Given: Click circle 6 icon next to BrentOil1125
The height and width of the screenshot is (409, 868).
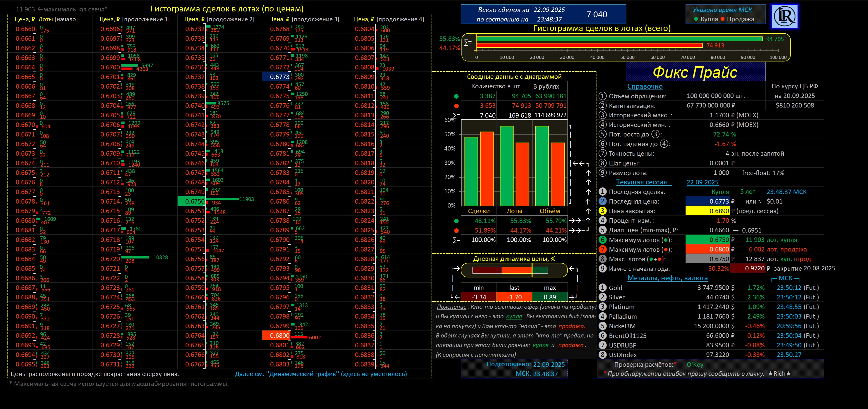Looking at the screenshot, I should tap(603, 335).
